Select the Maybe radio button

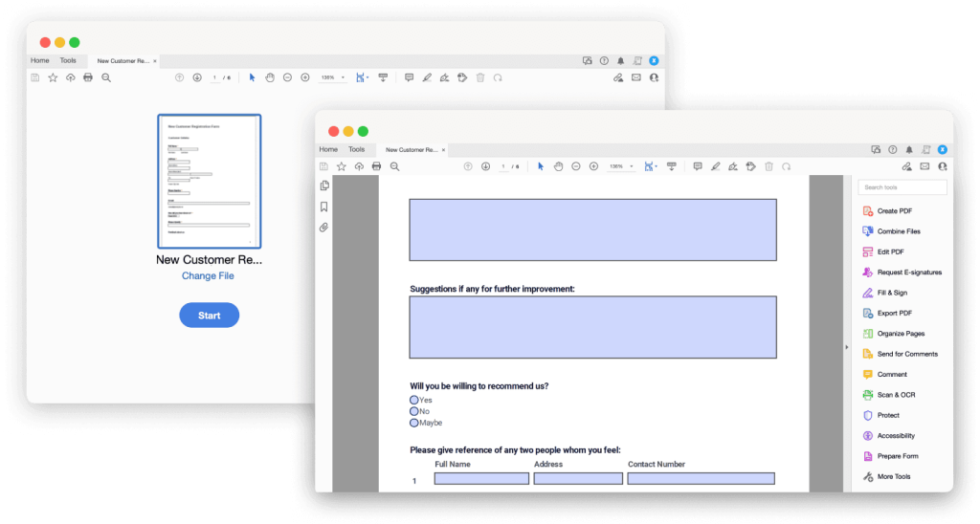(x=413, y=423)
